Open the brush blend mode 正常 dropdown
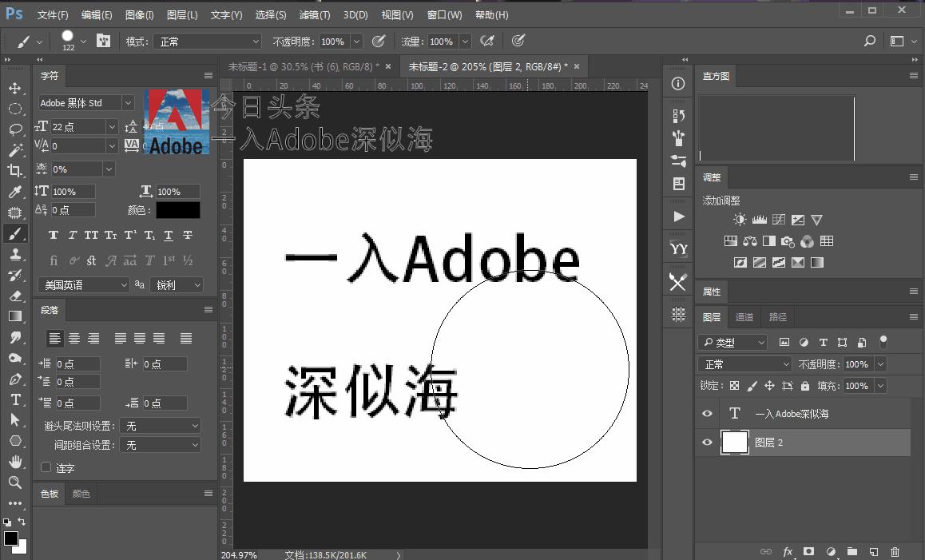The width and height of the screenshot is (925, 560). (208, 42)
